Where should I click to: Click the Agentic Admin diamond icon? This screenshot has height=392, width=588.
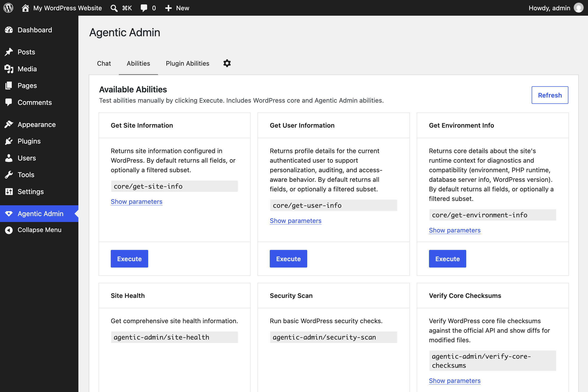click(9, 214)
